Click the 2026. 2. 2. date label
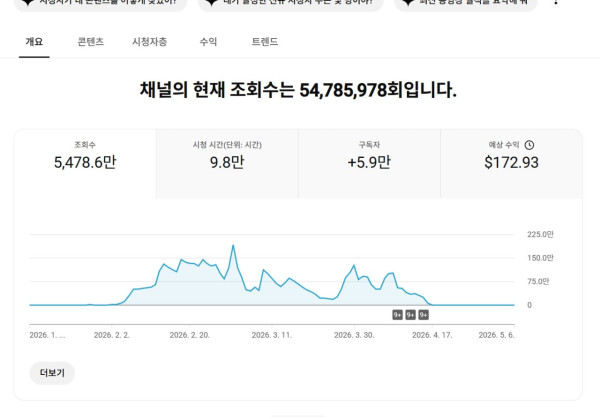The height and width of the screenshot is (419, 600). (x=112, y=335)
